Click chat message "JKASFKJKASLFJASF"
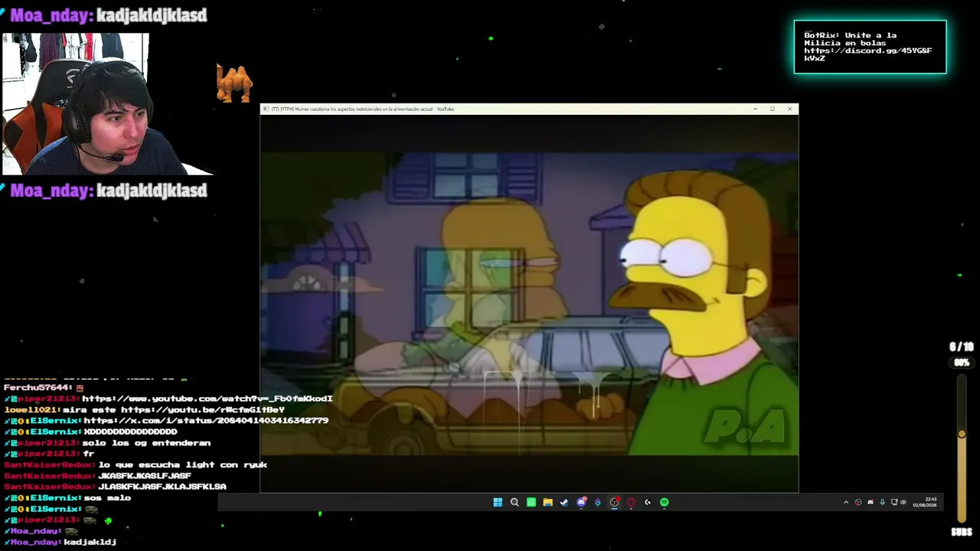 coord(145,475)
